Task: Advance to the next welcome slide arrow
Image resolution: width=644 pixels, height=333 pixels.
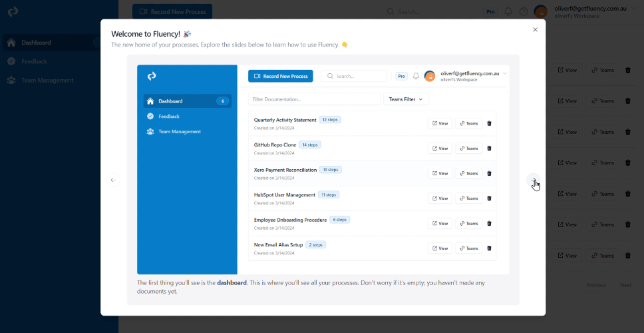Action: [x=533, y=180]
